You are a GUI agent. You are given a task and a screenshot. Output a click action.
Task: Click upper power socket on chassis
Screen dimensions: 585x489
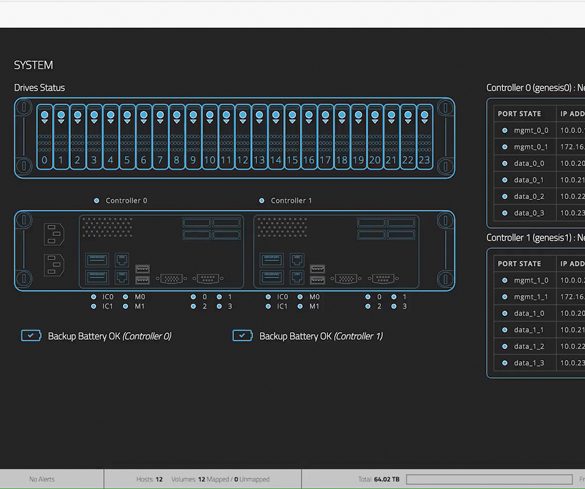point(54,235)
